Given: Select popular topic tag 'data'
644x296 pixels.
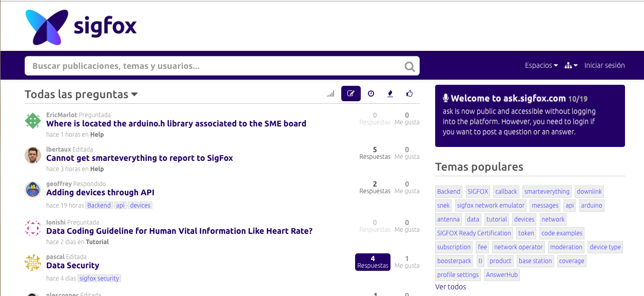Looking at the screenshot, I should coord(473,219).
